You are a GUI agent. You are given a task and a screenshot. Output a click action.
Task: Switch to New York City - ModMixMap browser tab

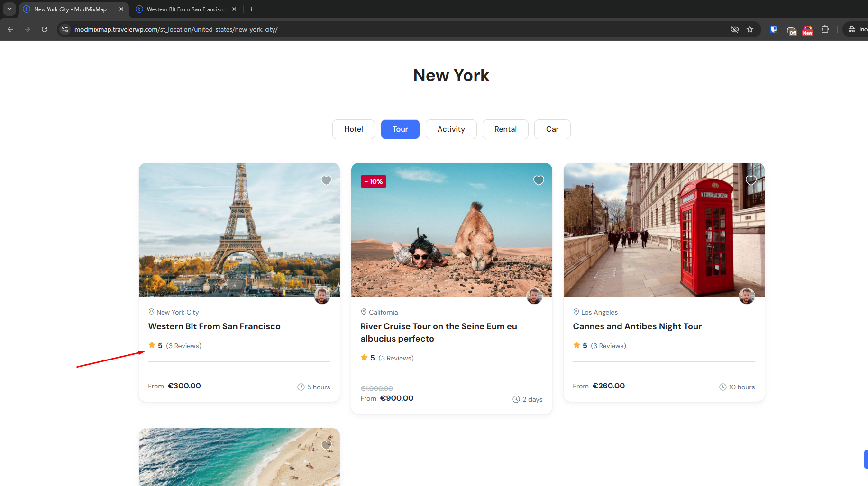pos(70,9)
